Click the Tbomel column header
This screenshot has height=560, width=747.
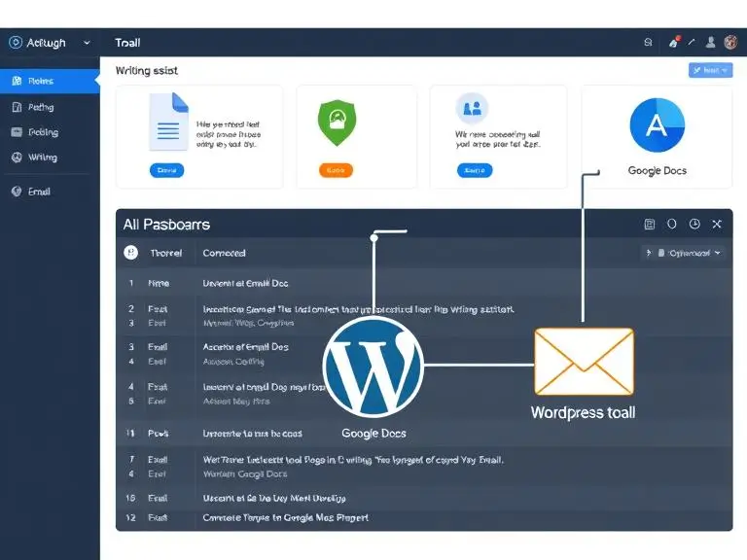[165, 253]
